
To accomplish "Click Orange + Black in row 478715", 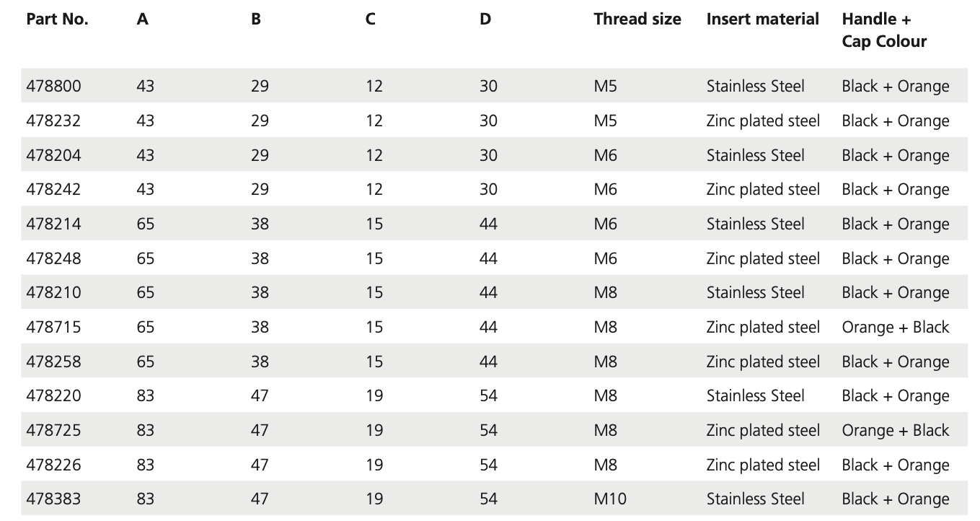I will (896, 328).
